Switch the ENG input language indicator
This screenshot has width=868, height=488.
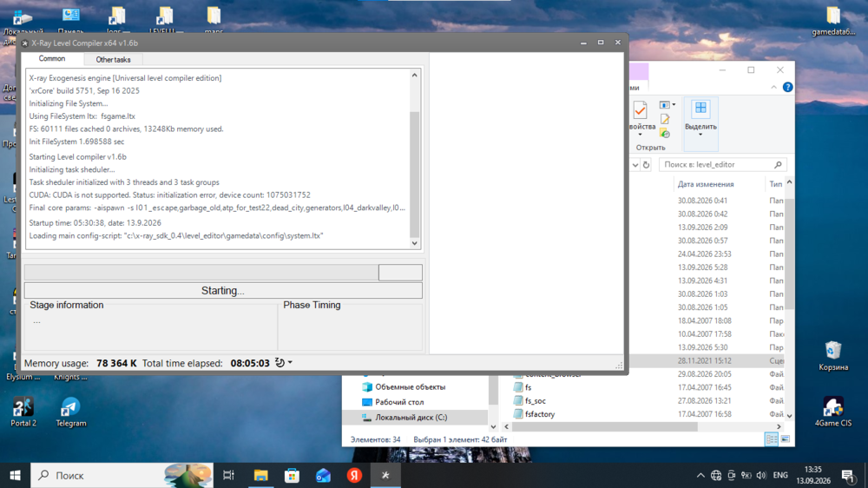[780, 475]
